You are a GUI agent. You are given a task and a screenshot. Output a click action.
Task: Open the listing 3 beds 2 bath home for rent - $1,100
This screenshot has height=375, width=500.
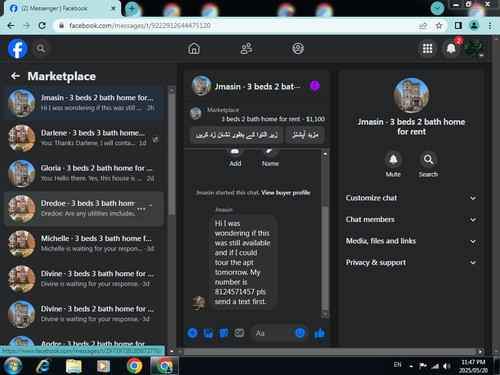[x=273, y=119]
